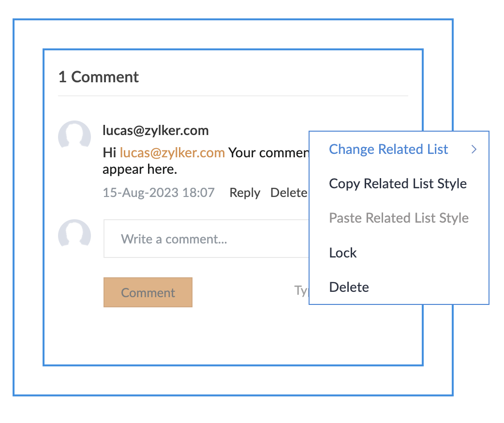Select Copy Related List Style
Image resolution: width=504 pixels, height=423 pixels.
398,184
